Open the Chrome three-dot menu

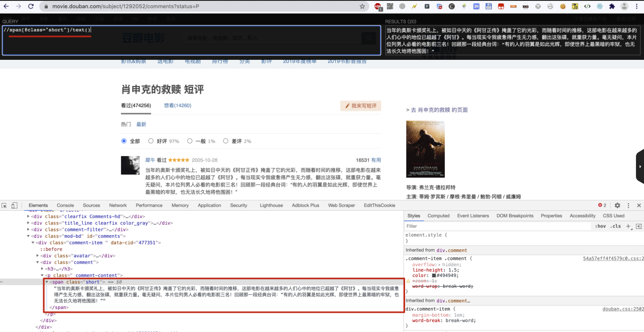(x=637, y=6)
